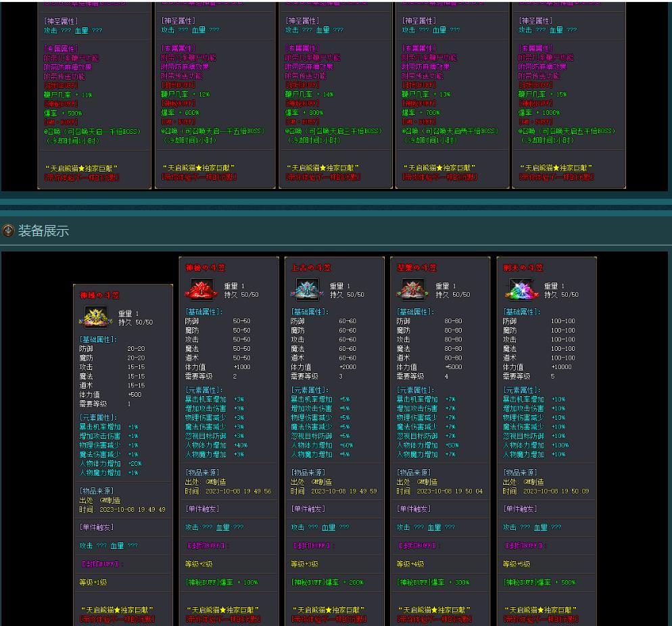This screenshot has height=626, width=672.
Task: Click the 圣灵の斗笠 item title
Action: pos(416,268)
